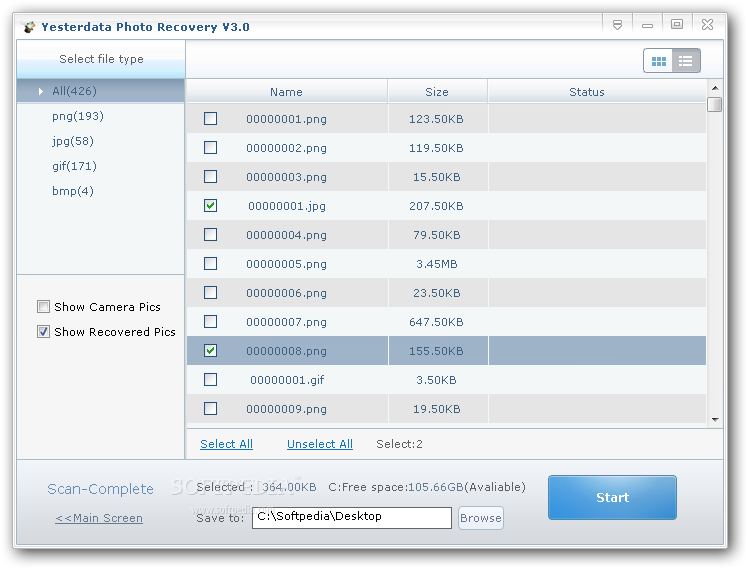Click the 207.50KB size cell
Image resolution: width=748 pixels, height=569 pixels.
(436, 206)
